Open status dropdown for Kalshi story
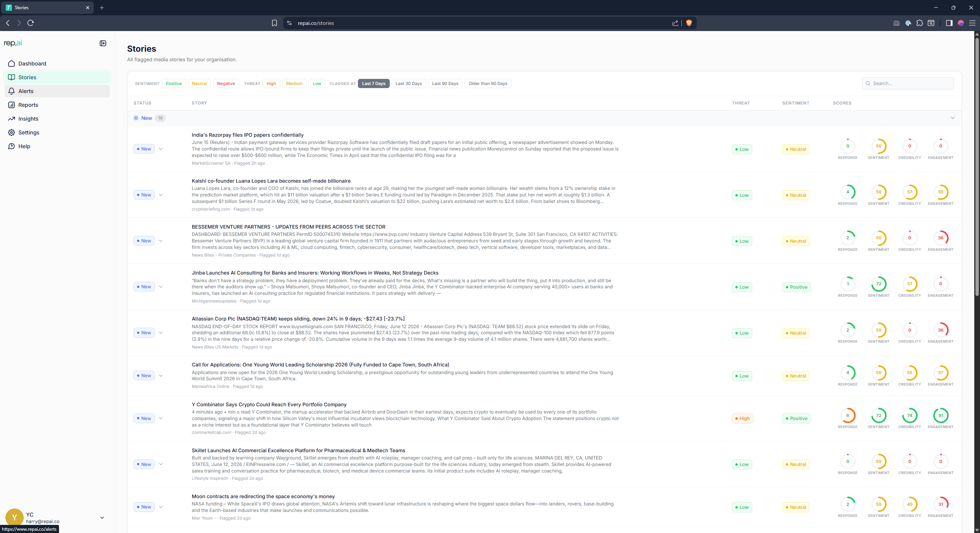This screenshot has height=533, width=980. [x=161, y=195]
